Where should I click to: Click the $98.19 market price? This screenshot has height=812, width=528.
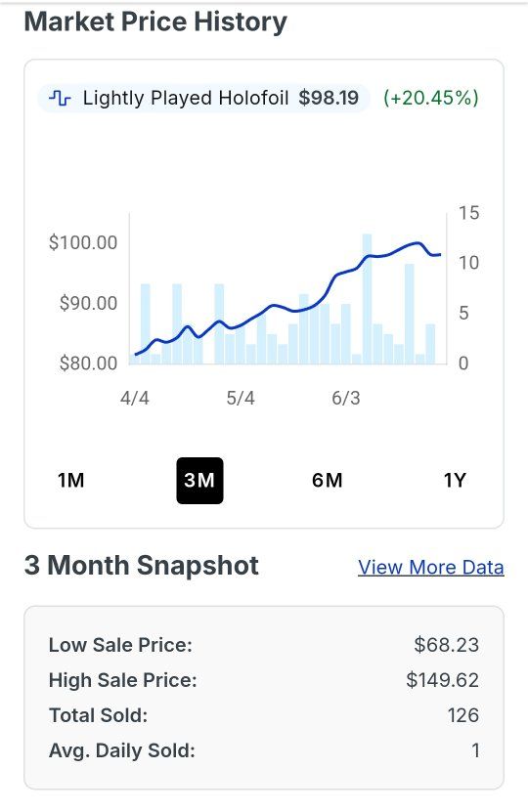329,98
